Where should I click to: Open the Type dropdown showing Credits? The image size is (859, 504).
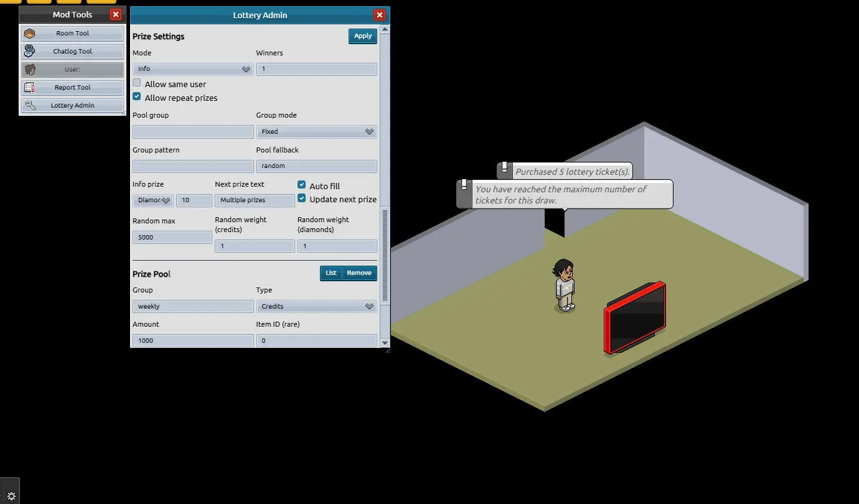(316, 307)
